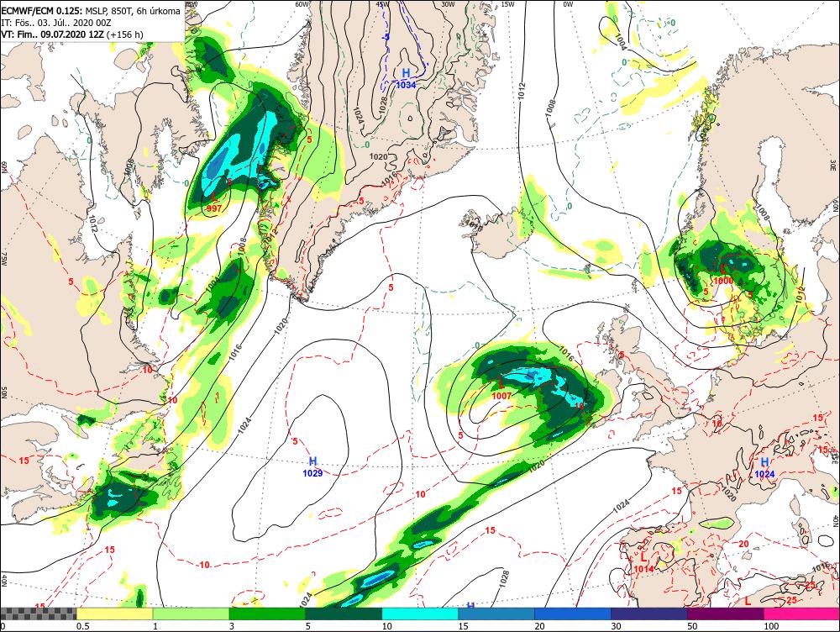The height and width of the screenshot is (632, 840).
Task: Click the H 1024 high over central Europe
Action: [764, 468]
